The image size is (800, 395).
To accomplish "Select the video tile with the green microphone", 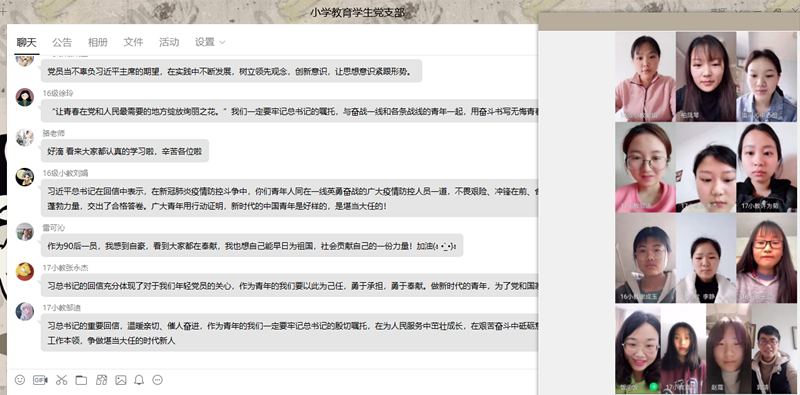I will [x=638, y=349].
